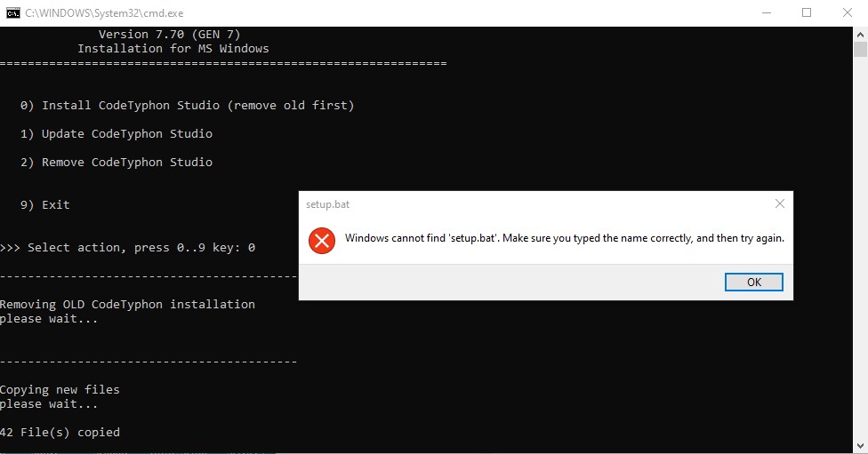Click the '42 File(s) copied' output line

[60, 433]
